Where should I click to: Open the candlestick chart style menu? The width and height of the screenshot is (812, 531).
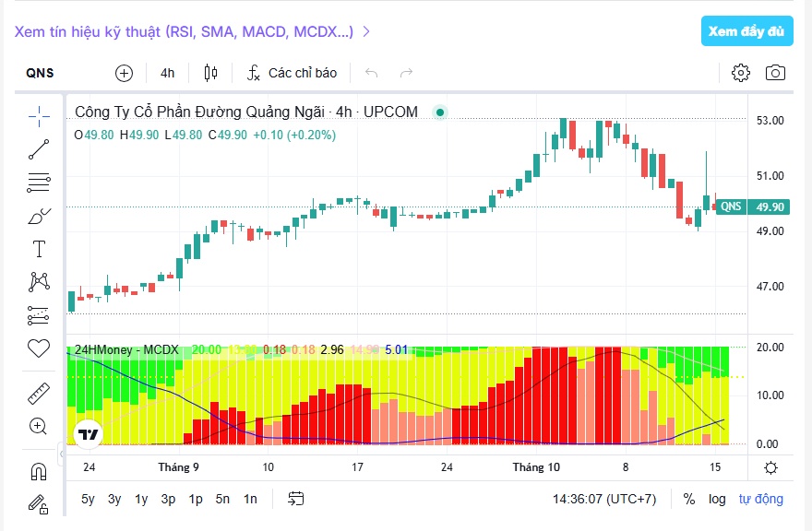coord(210,73)
